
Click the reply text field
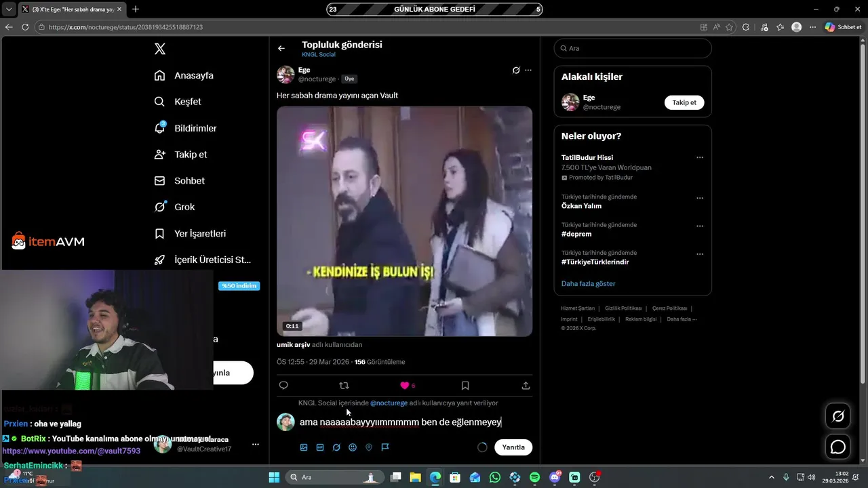[415, 422]
